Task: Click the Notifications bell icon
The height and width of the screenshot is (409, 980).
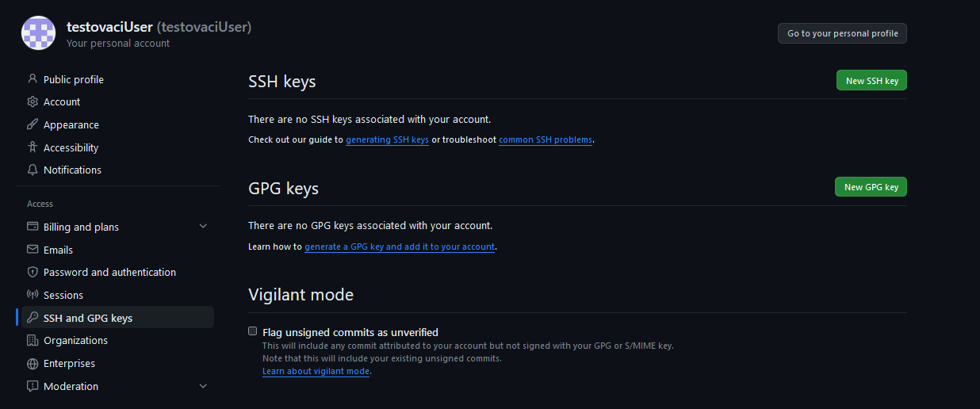Action: coord(33,170)
